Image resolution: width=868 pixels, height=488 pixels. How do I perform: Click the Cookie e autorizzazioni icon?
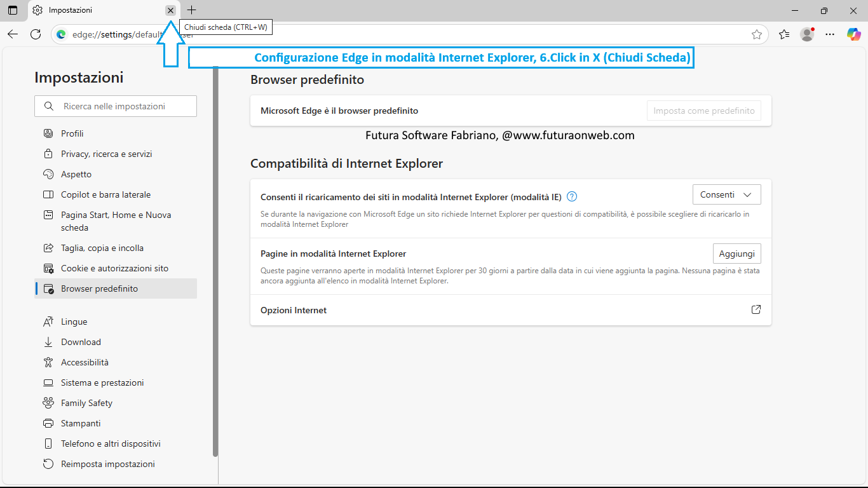(48, 268)
